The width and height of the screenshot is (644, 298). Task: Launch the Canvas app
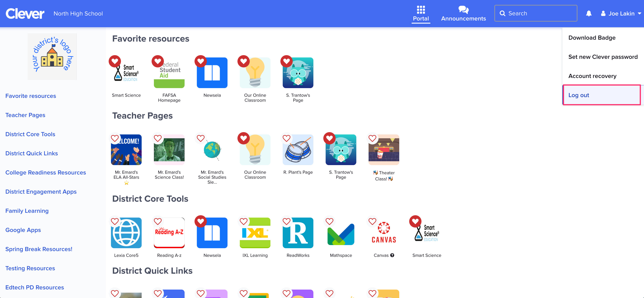tap(384, 233)
